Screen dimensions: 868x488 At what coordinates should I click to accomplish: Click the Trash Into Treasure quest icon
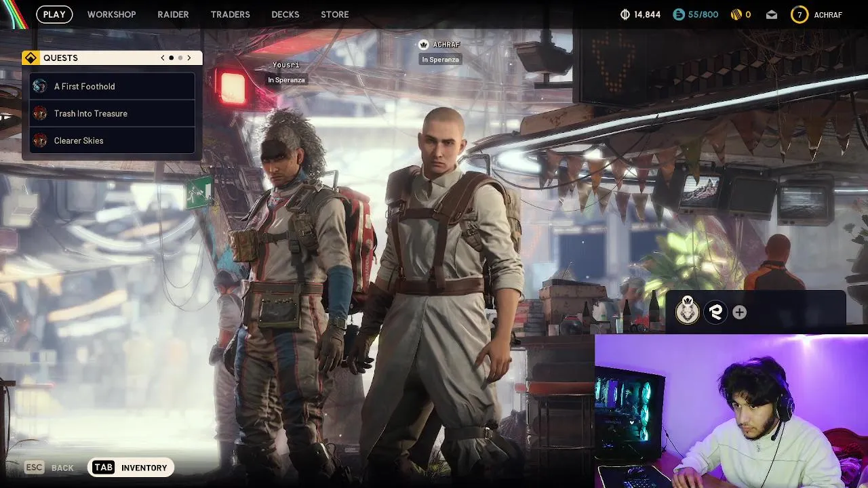pyautogui.click(x=40, y=113)
